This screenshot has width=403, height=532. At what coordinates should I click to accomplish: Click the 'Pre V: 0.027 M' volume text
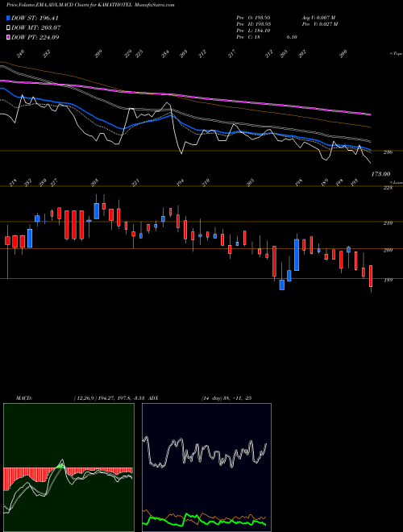point(319,24)
